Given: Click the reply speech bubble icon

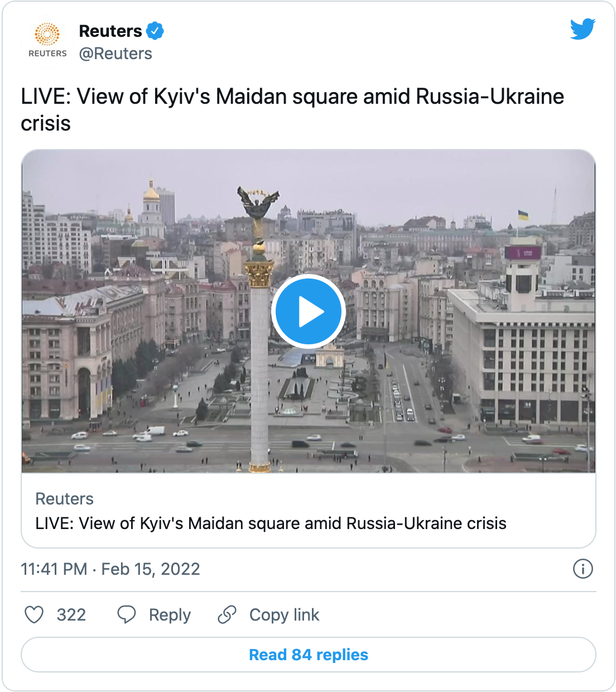Looking at the screenshot, I should click(126, 614).
